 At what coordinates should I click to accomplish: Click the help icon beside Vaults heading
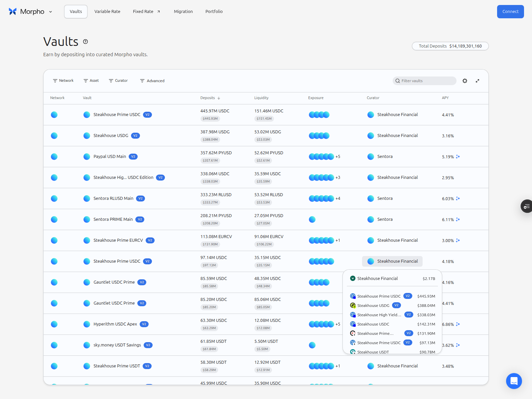(x=85, y=42)
